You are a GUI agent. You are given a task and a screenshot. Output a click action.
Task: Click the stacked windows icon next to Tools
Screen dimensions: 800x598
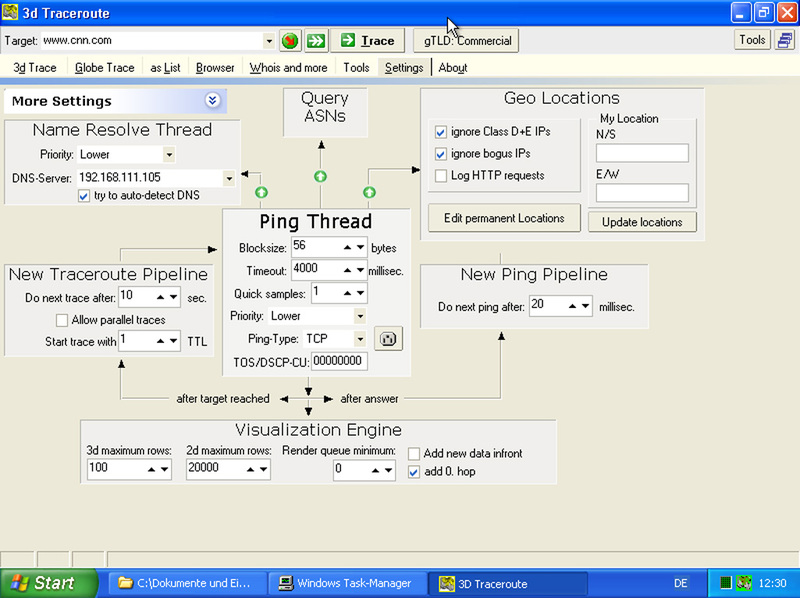785,40
